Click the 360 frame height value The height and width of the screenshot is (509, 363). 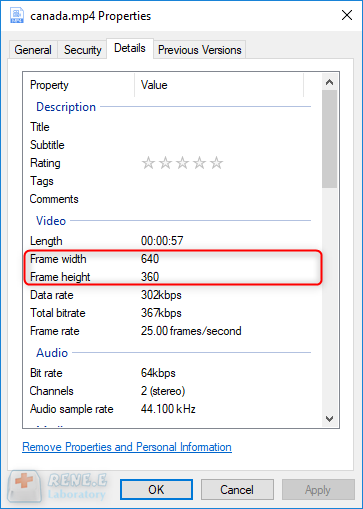point(150,277)
